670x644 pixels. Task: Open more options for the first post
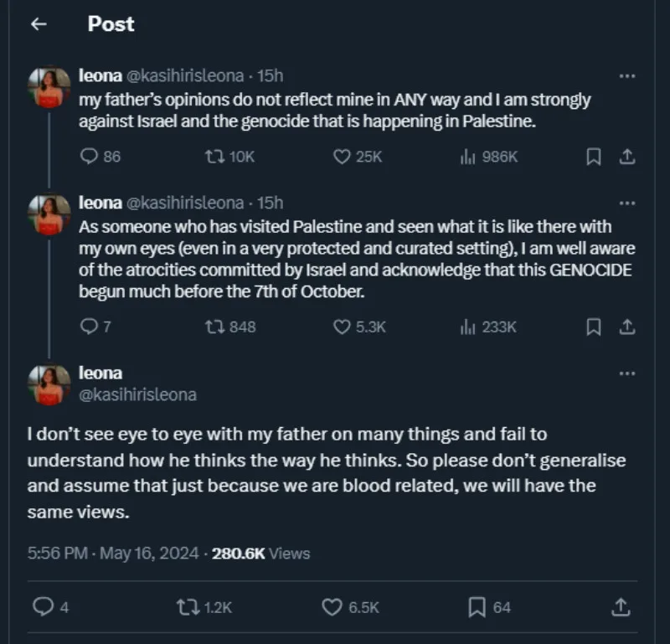tap(626, 76)
